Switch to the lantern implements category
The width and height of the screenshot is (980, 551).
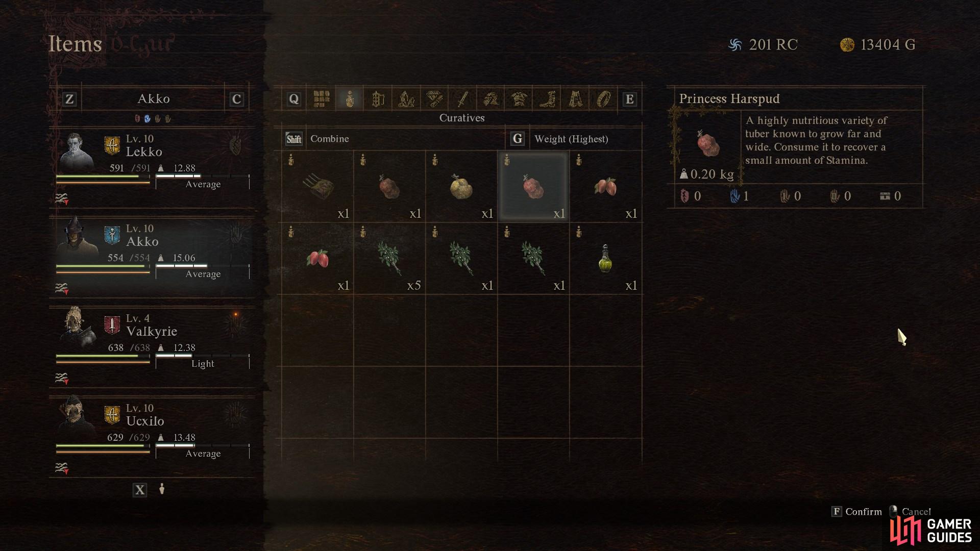coord(378,98)
